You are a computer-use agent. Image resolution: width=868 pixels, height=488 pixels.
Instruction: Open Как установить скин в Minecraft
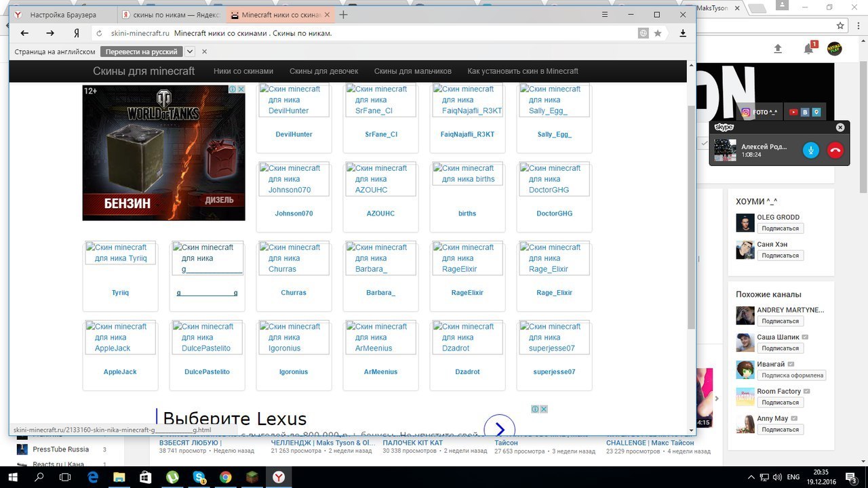tap(523, 71)
